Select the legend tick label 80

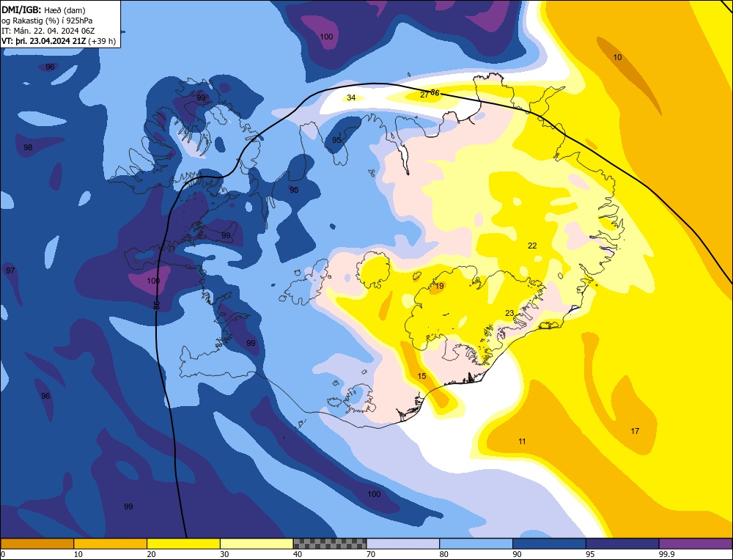point(444,554)
